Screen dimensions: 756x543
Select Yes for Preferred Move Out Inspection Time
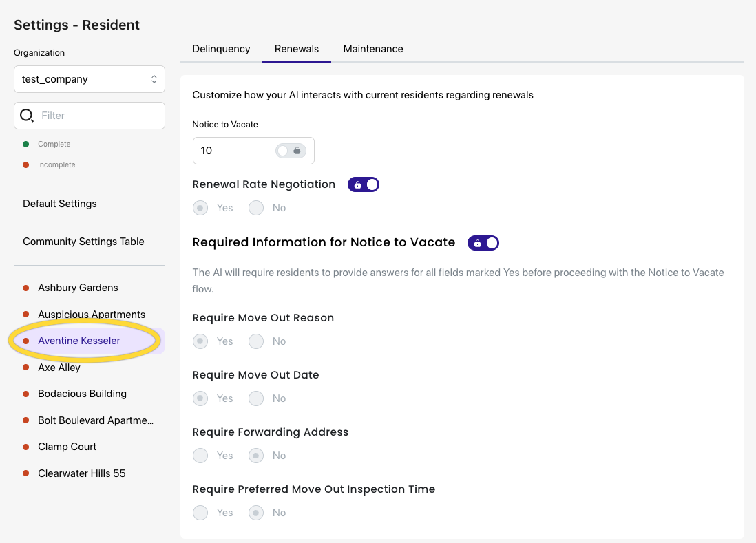(x=200, y=513)
